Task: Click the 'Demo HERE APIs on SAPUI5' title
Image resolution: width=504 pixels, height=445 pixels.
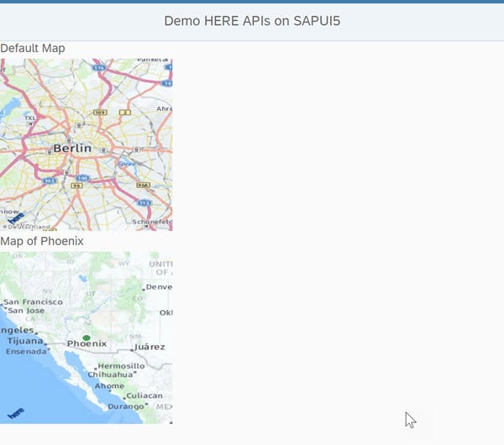Action: [252, 21]
